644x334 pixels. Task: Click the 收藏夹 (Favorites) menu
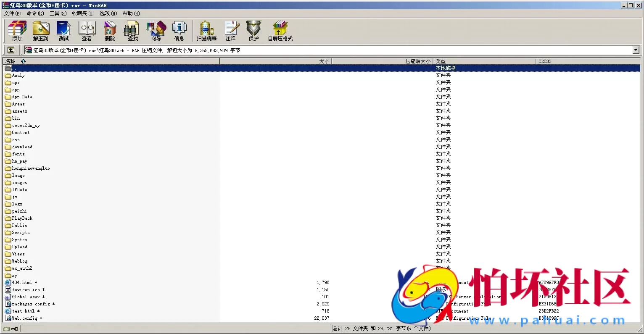coord(83,13)
